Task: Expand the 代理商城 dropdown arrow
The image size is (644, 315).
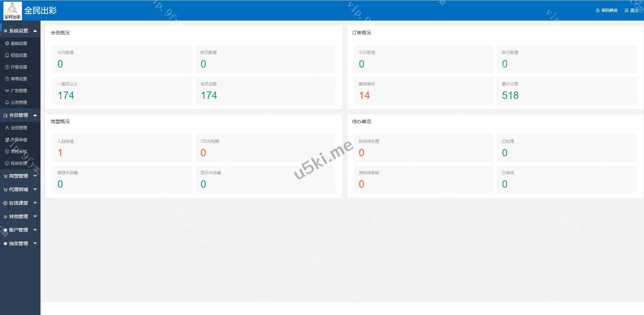Action: (35, 189)
